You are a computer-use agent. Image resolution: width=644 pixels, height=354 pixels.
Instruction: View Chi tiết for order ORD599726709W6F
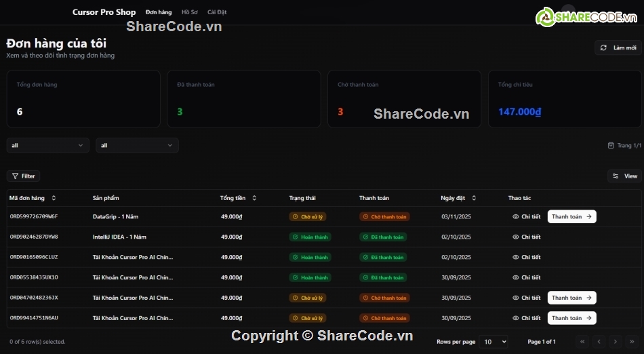tap(527, 216)
